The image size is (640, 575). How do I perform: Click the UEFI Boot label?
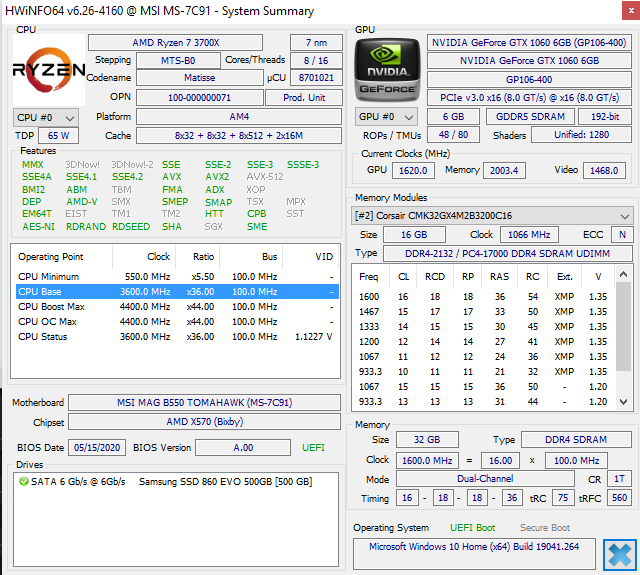point(473,528)
